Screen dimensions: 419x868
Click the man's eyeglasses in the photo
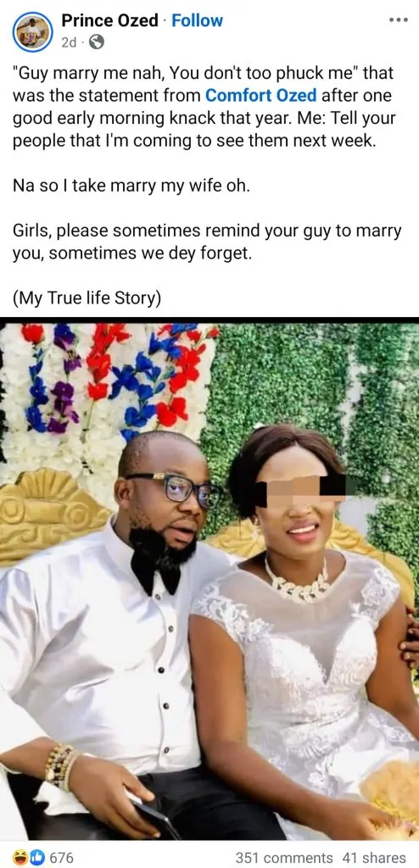[x=176, y=489]
